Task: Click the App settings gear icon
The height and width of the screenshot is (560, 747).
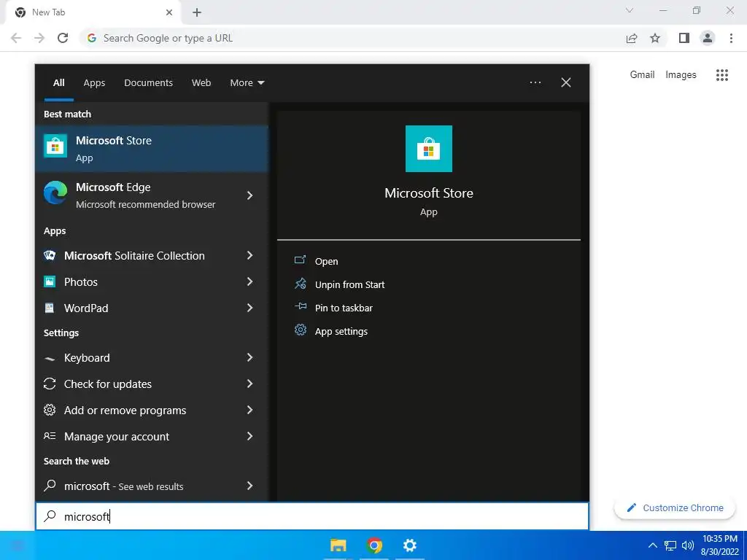Action: [x=300, y=330]
